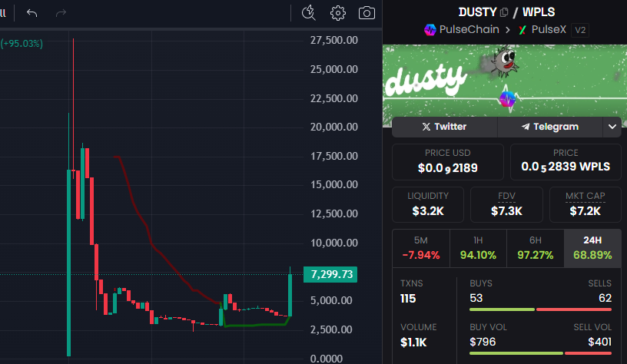The width and height of the screenshot is (627, 364).
Task: Open the quick search lightning icon
Action: pos(308,13)
